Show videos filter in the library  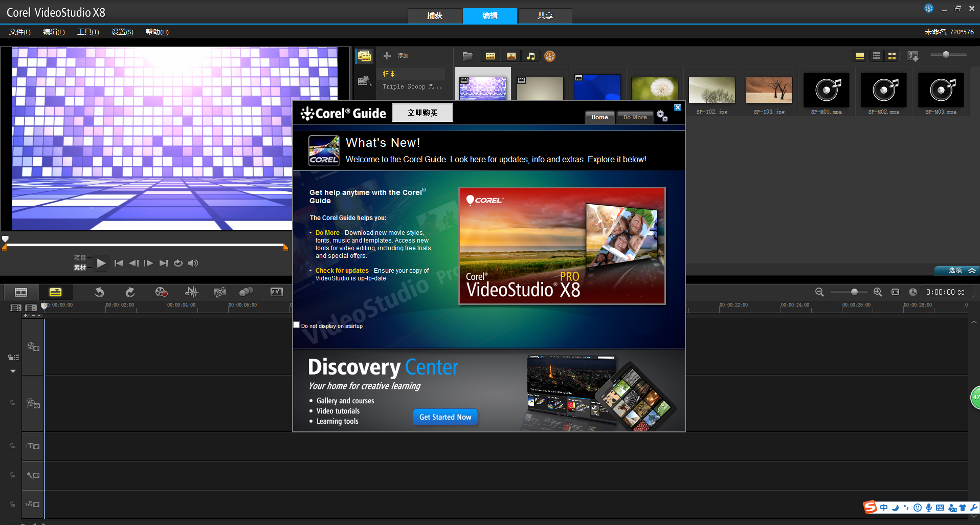[491, 56]
